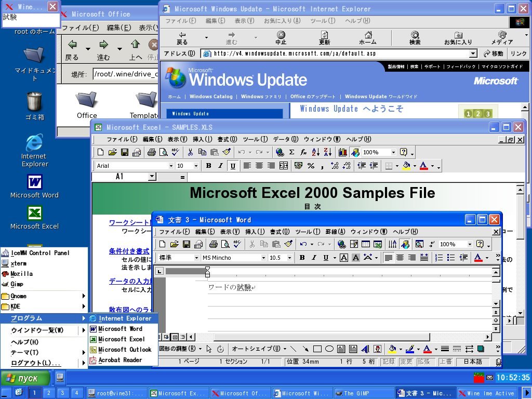Click the percent style icon in Excel
The width and height of the screenshot is (532, 399).
(311, 166)
